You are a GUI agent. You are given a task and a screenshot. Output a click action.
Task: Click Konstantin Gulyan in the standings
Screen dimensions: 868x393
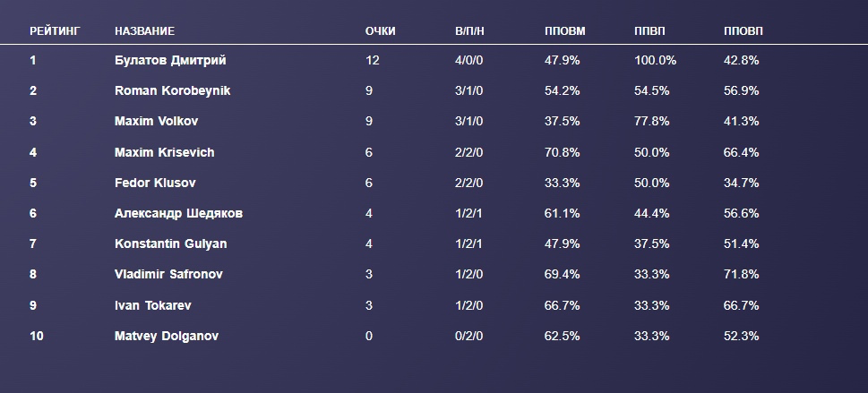170,244
